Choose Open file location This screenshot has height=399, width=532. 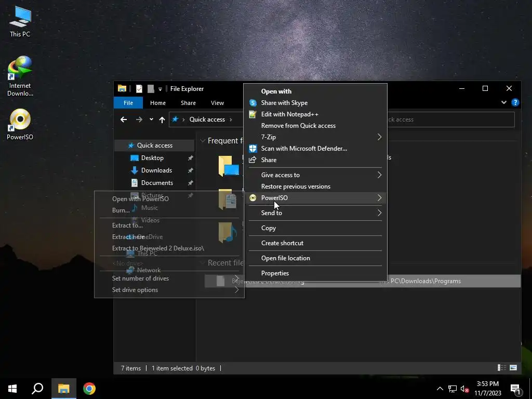click(x=315, y=258)
